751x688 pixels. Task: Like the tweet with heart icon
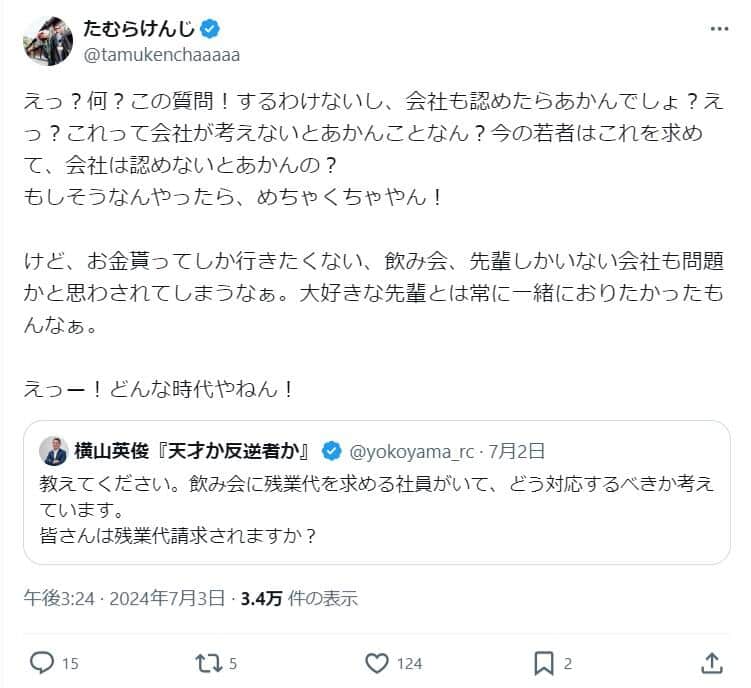(377, 662)
